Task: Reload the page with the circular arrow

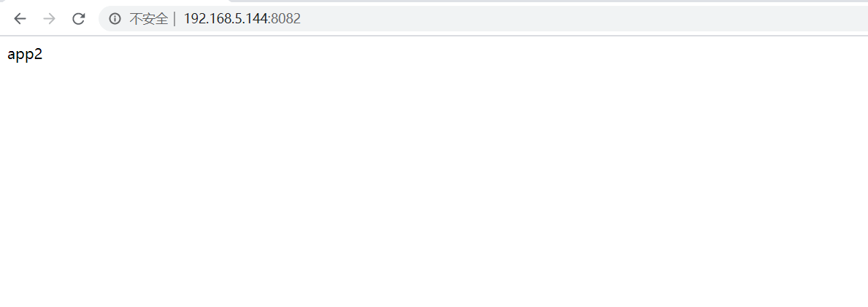Action: [79, 19]
